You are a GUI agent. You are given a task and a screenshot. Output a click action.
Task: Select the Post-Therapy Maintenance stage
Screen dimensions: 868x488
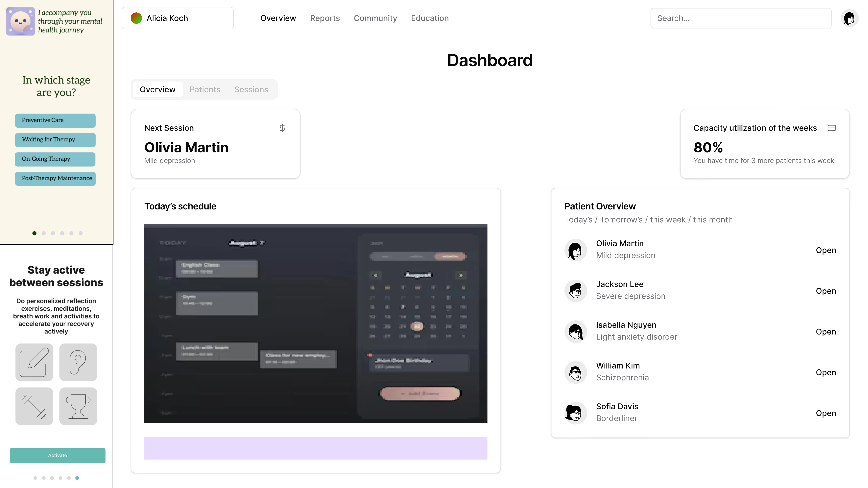[55, 178]
